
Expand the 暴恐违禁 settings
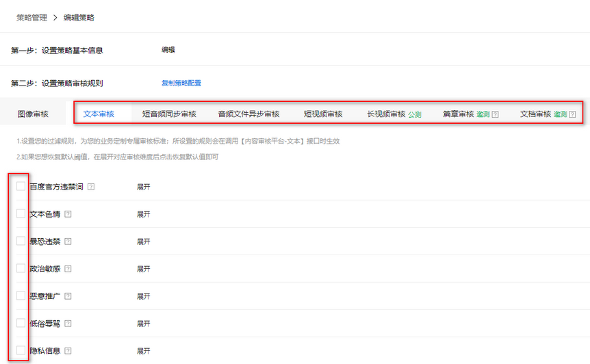tap(143, 242)
